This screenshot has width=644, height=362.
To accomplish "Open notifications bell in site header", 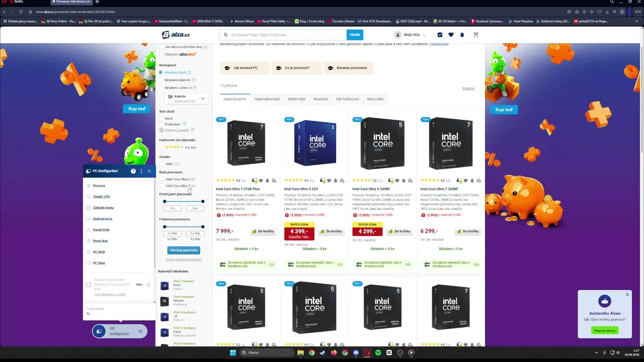I will 462,35.
